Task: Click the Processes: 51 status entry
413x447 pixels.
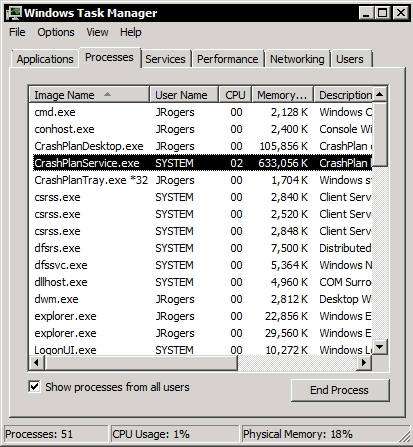Action: click(x=56, y=434)
